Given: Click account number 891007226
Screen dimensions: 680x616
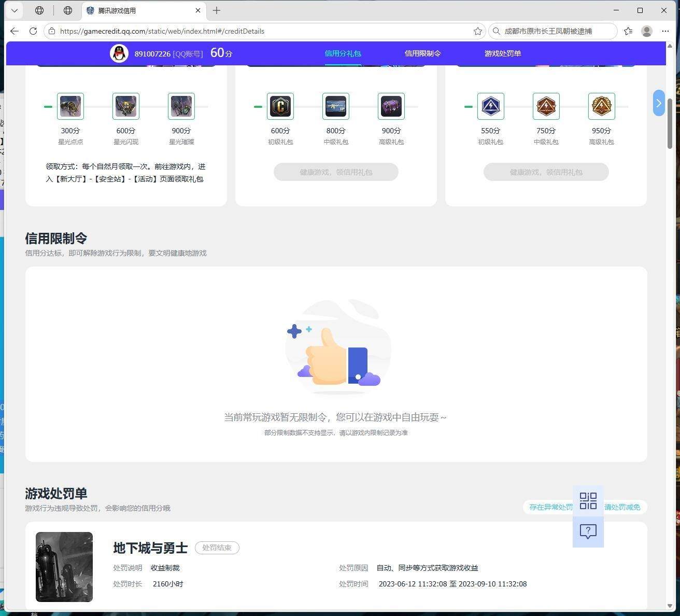Looking at the screenshot, I should [x=152, y=53].
